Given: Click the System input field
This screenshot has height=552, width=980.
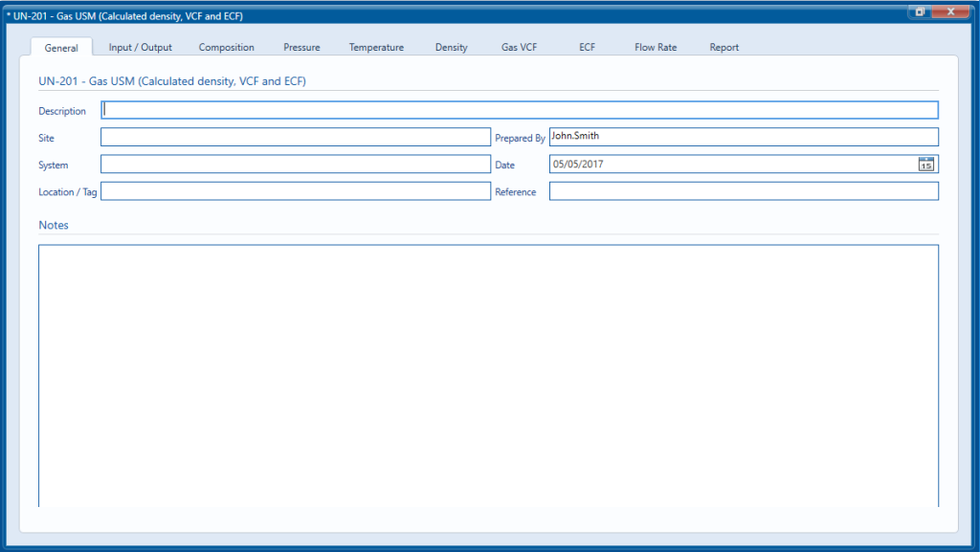Looking at the screenshot, I should [287, 164].
